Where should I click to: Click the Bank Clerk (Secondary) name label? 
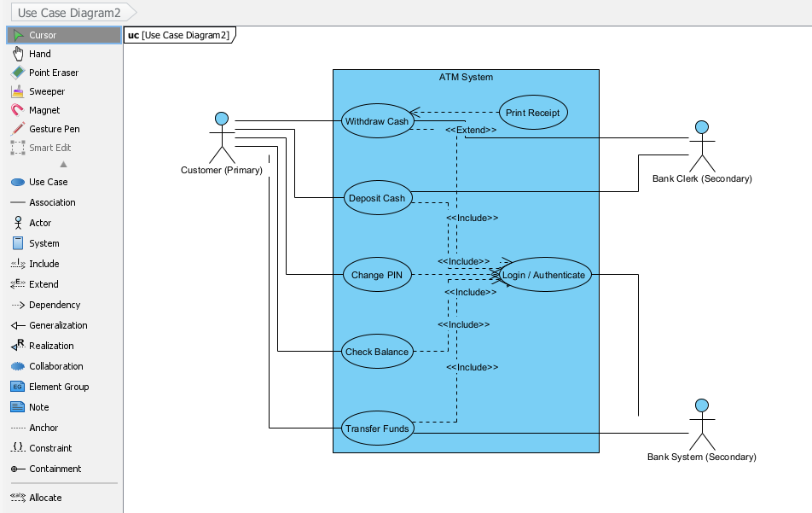click(x=702, y=178)
